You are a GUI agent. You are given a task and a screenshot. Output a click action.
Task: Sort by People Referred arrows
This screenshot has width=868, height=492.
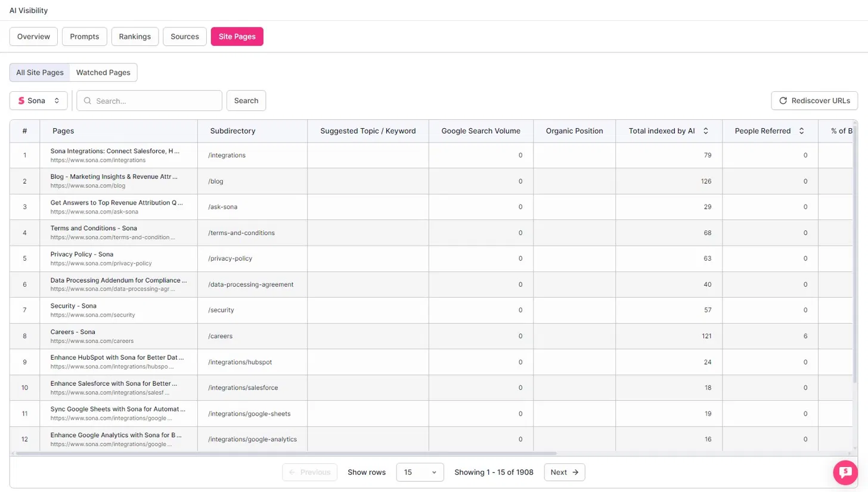pos(801,131)
